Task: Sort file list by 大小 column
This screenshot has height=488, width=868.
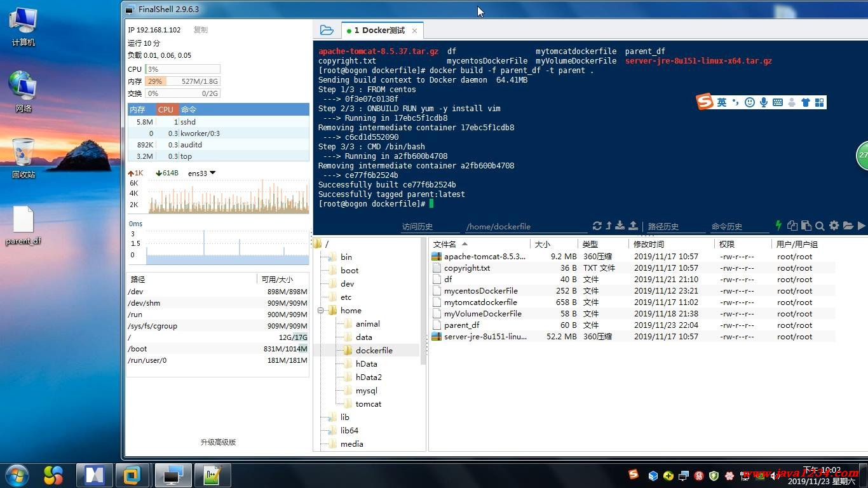Action: click(x=554, y=244)
